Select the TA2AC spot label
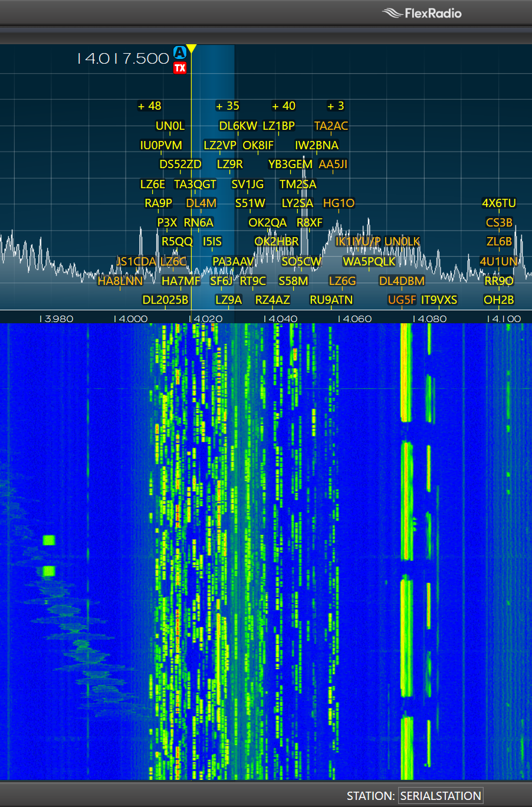The height and width of the screenshot is (807, 532). pos(331,126)
